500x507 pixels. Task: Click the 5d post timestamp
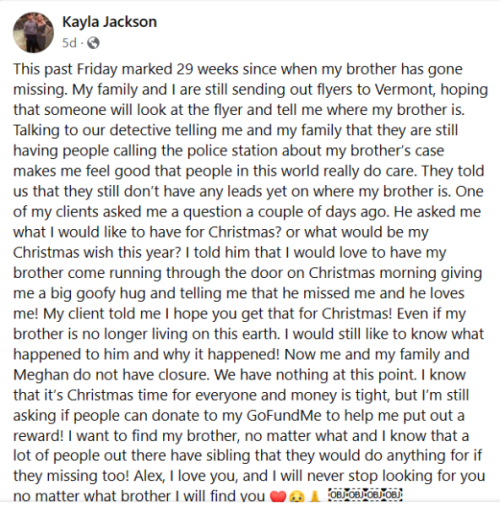pos(69,43)
